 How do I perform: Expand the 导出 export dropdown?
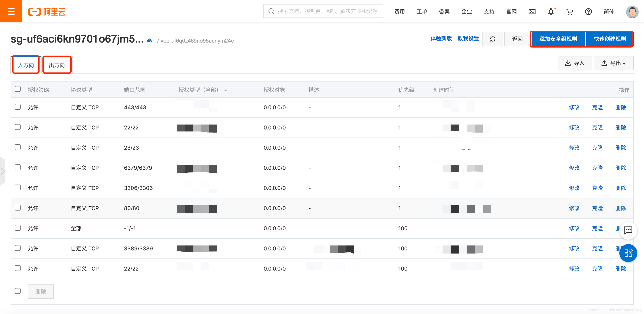(x=614, y=63)
